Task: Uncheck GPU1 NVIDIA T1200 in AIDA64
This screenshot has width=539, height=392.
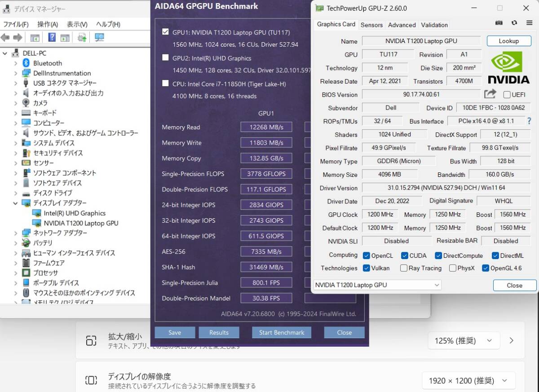Action: pyautogui.click(x=165, y=32)
